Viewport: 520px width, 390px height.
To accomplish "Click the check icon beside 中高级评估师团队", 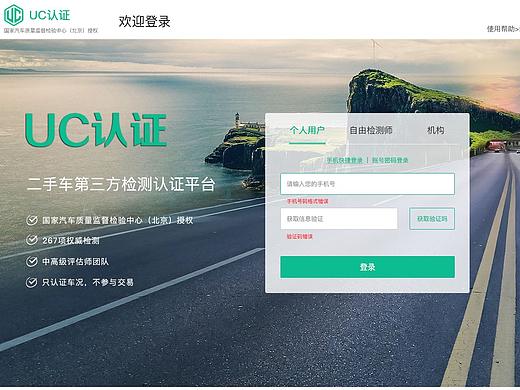I will [32, 261].
